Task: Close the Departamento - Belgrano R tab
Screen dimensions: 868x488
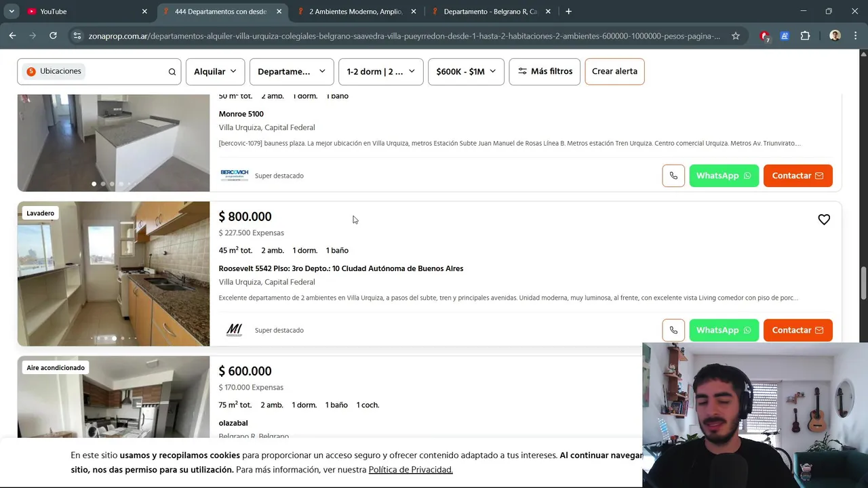Action: (548, 12)
